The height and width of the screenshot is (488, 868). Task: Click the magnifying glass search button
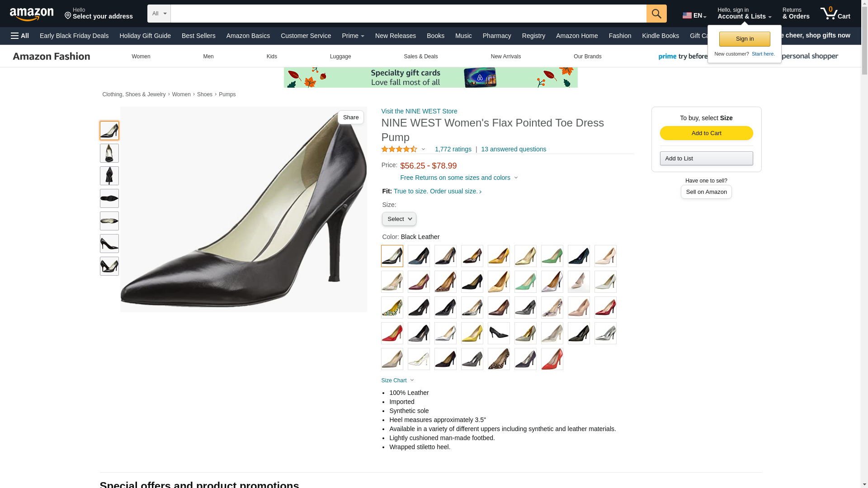656,14
